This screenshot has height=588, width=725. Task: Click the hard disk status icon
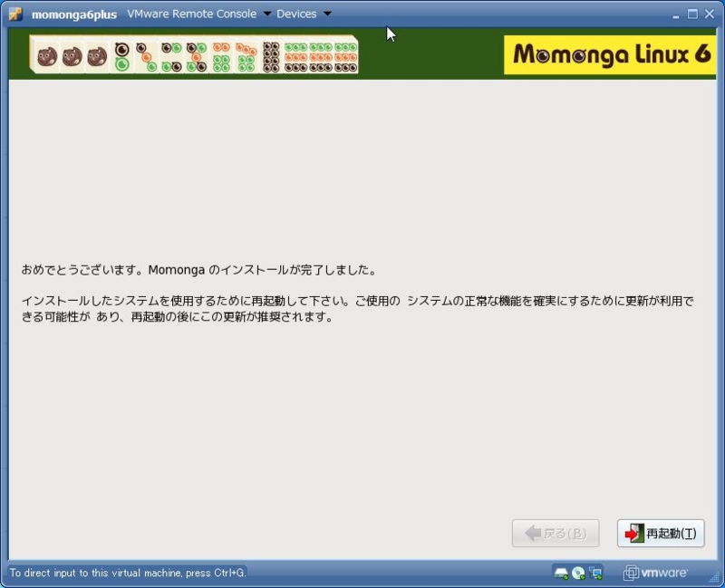[561, 574]
